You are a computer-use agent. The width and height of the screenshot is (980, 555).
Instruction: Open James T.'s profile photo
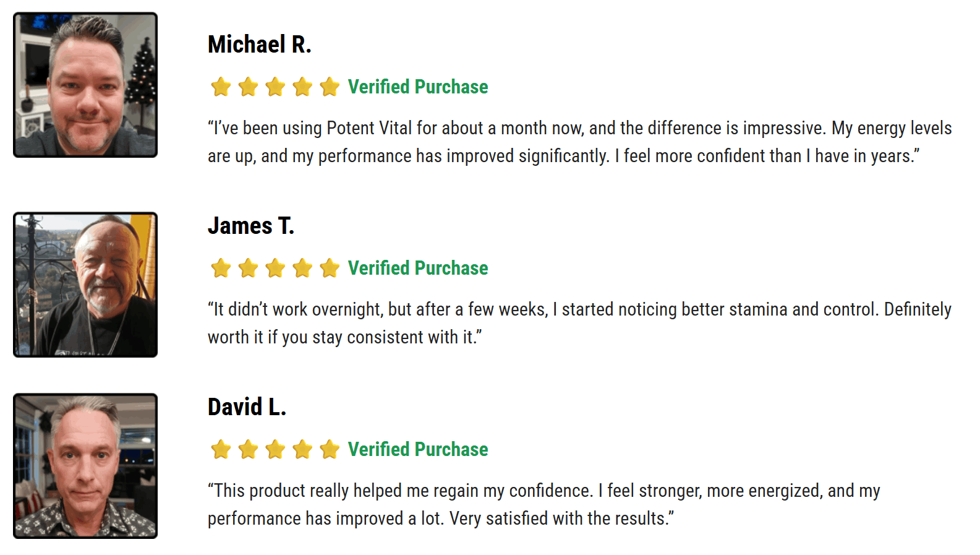click(85, 285)
